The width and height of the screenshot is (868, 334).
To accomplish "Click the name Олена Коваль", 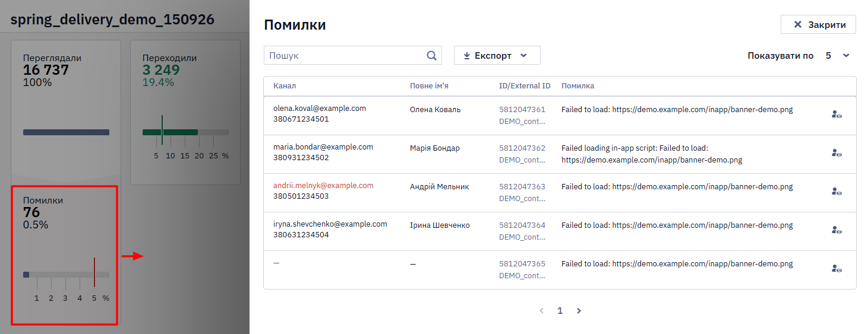I will pyautogui.click(x=435, y=110).
